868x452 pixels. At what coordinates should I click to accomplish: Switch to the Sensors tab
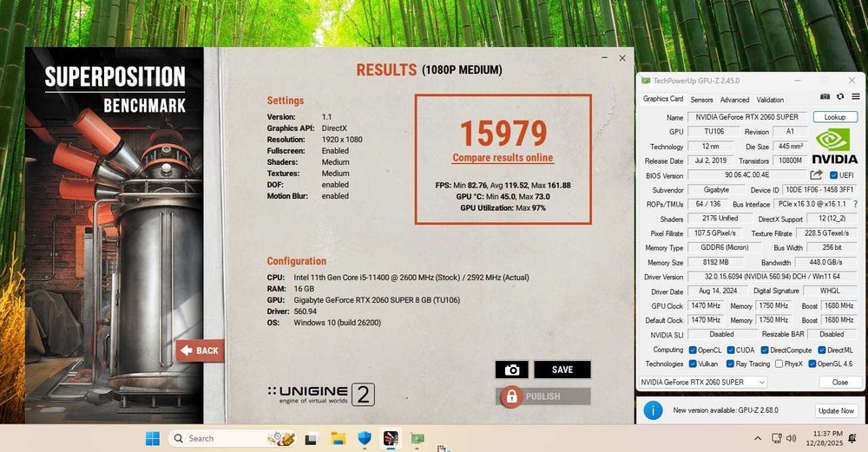pos(701,100)
